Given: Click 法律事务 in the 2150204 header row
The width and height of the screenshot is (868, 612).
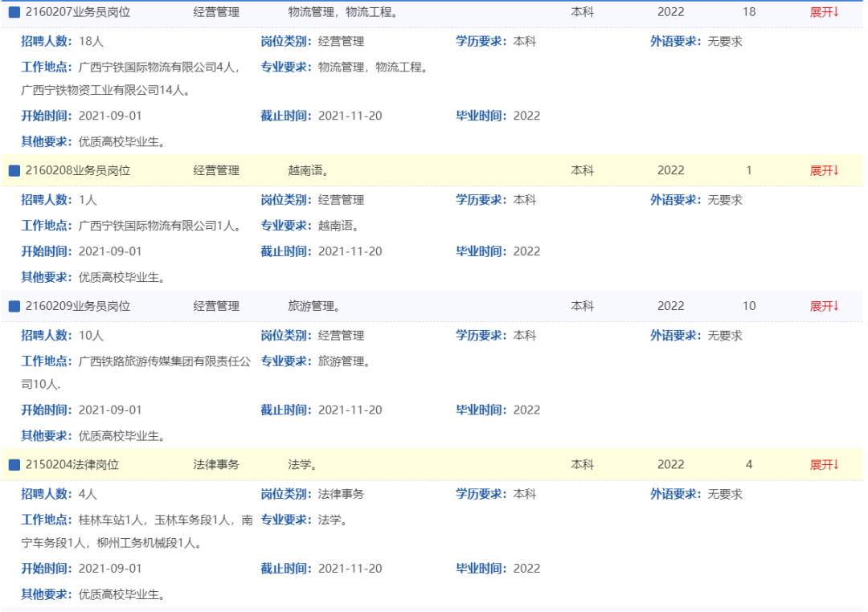Looking at the screenshot, I should (x=216, y=464).
